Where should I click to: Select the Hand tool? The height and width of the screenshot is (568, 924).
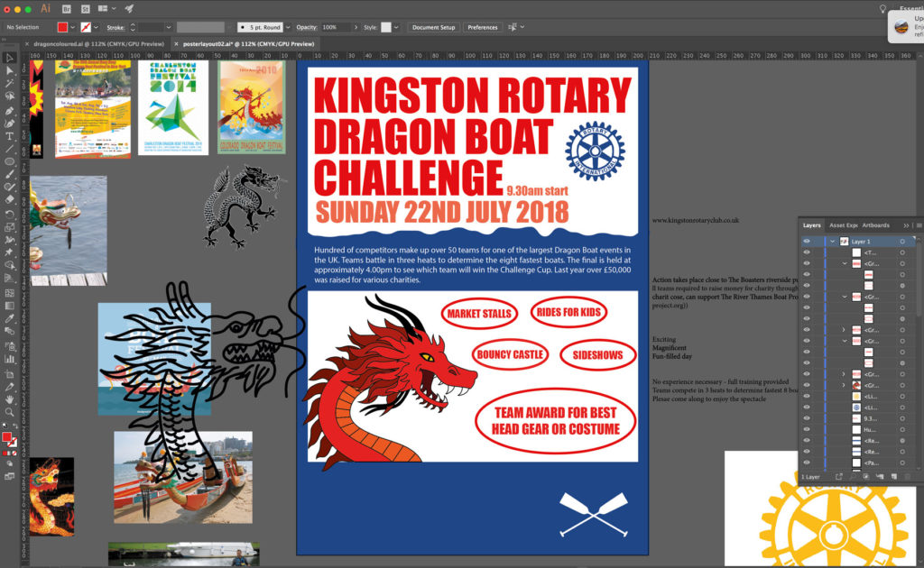point(9,399)
